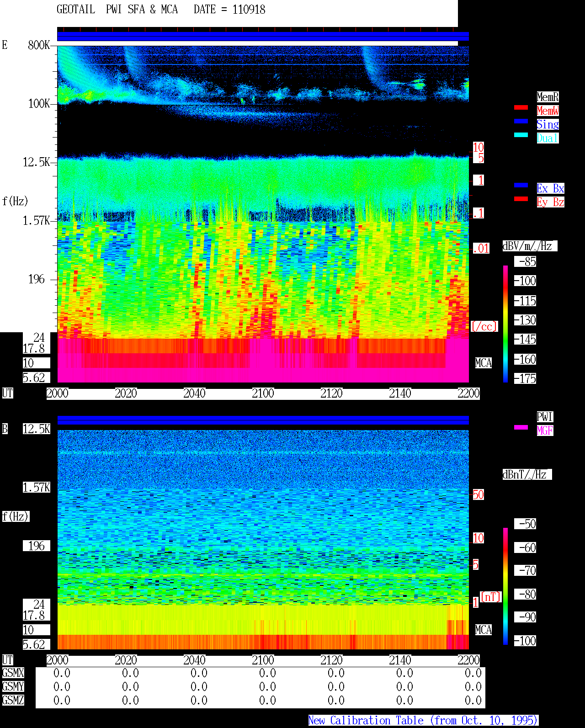Select the MemR legend label
Screen dimensions: 585x728
(x=548, y=97)
